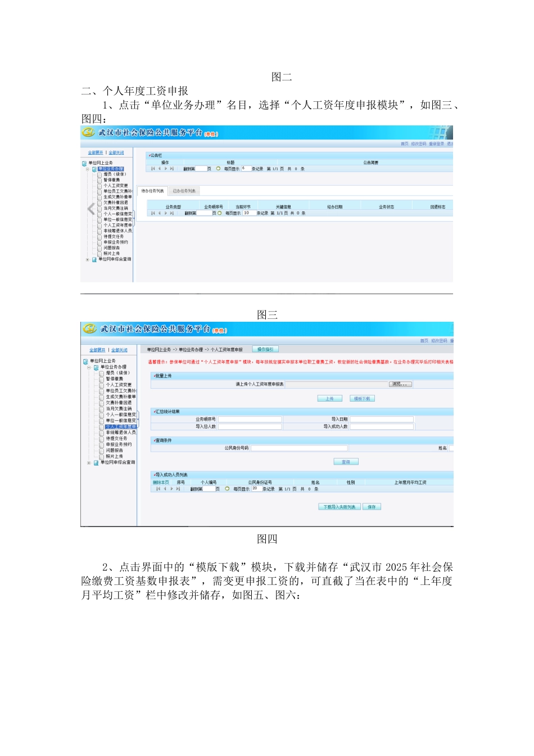The width and height of the screenshot is (534, 756).
Task: Click the large left-arrow sidebar collapse icon in 图三
Action: tap(91, 209)
